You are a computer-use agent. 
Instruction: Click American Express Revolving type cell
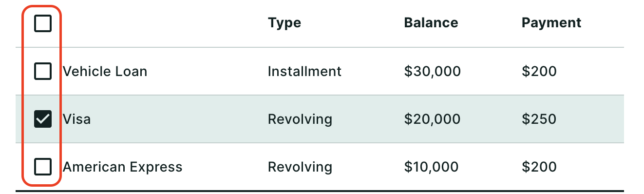300,167
